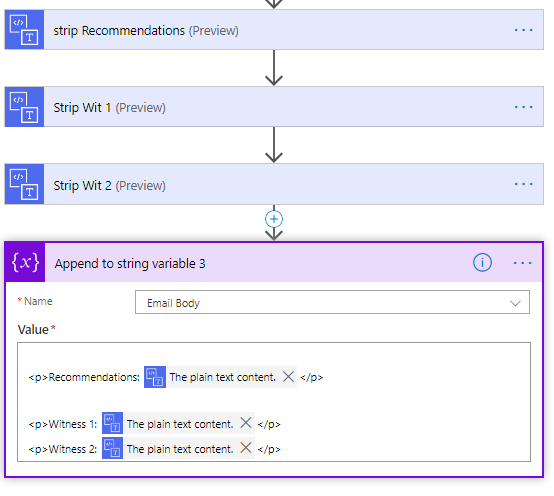Click the Recommendations plain text token icon
The width and height of the screenshot is (554, 496).
(x=155, y=377)
